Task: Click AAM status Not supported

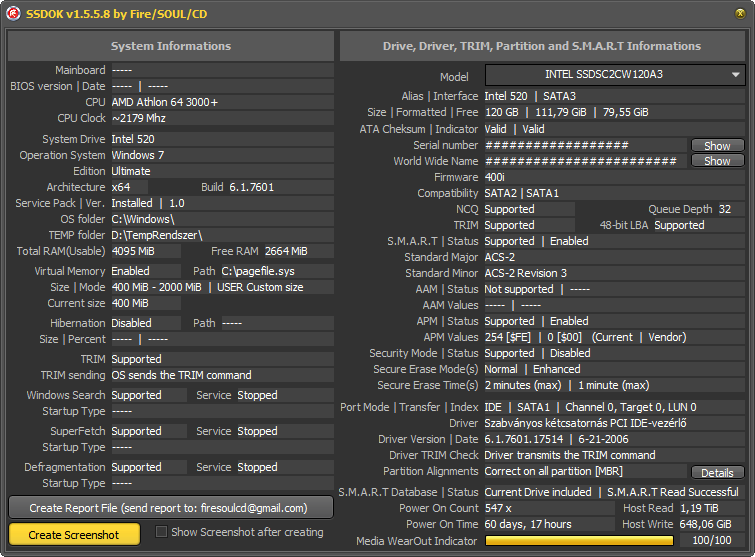Action: coord(519,289)
